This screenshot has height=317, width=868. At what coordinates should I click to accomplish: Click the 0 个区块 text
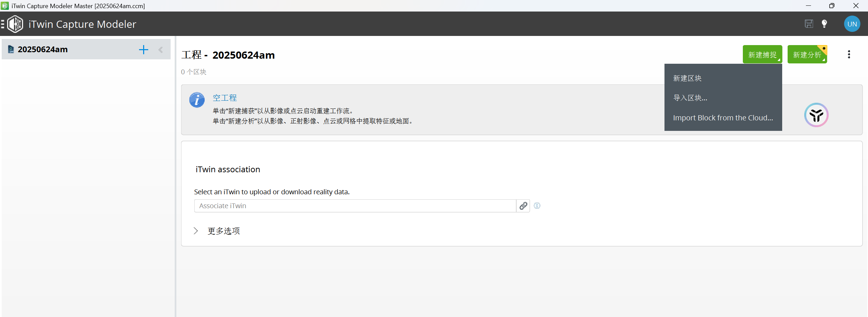tap(193, 72)
